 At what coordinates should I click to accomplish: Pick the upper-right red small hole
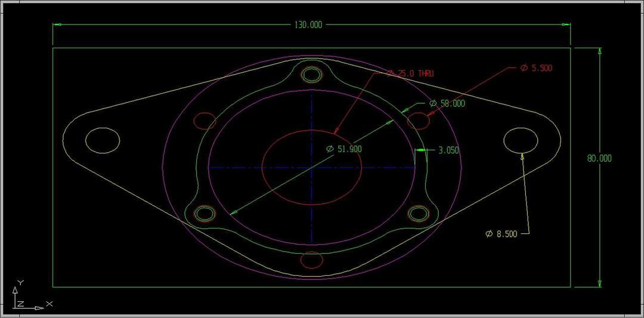pos(419,121)
